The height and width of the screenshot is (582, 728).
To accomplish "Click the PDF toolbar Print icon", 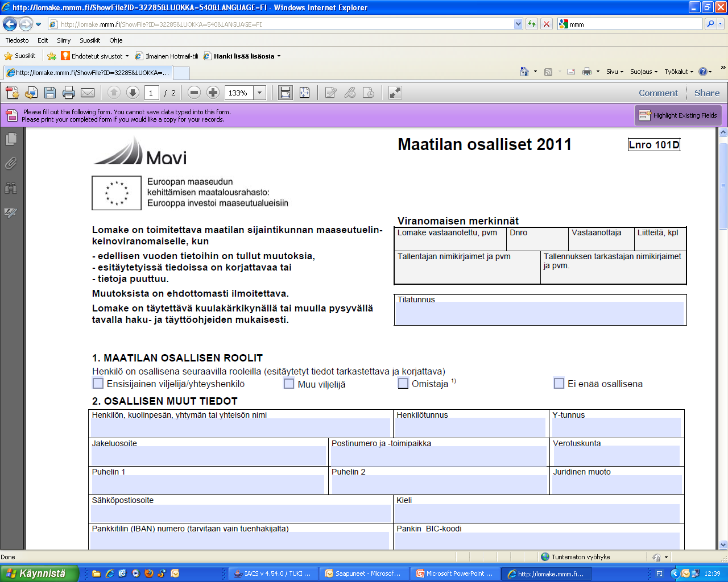I will 69,93.
